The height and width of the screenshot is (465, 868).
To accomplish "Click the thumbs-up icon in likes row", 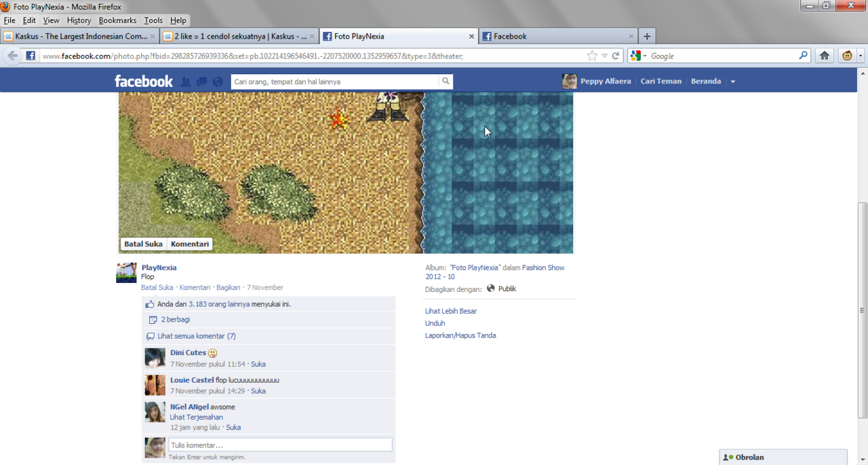I will coord(151,304).
